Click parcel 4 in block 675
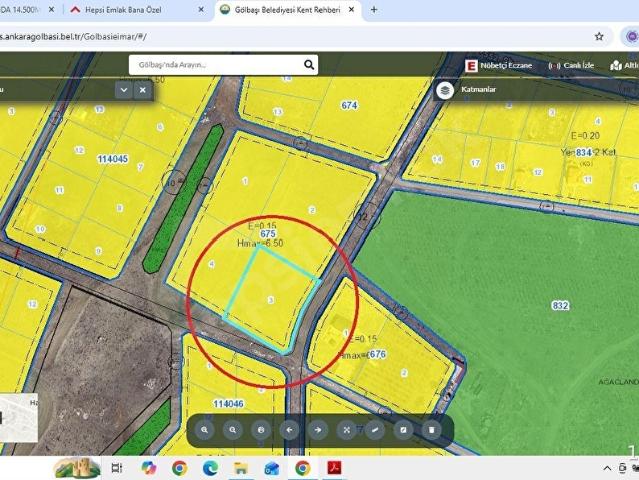 [x=211, y=264]
